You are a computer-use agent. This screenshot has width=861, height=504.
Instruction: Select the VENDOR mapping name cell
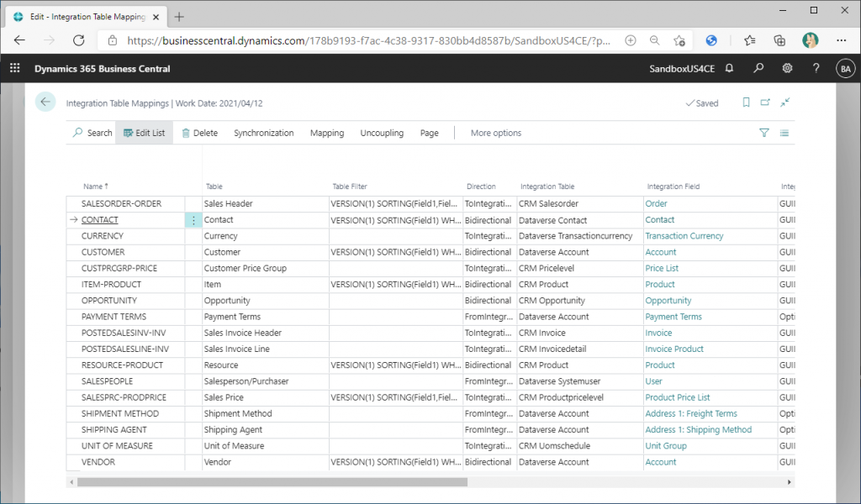[125, 462]
